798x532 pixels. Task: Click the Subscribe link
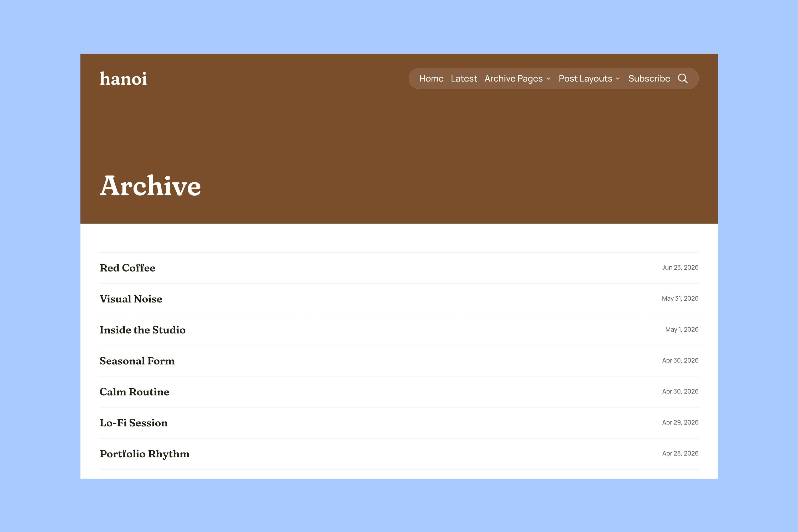(x=649, y=78)
